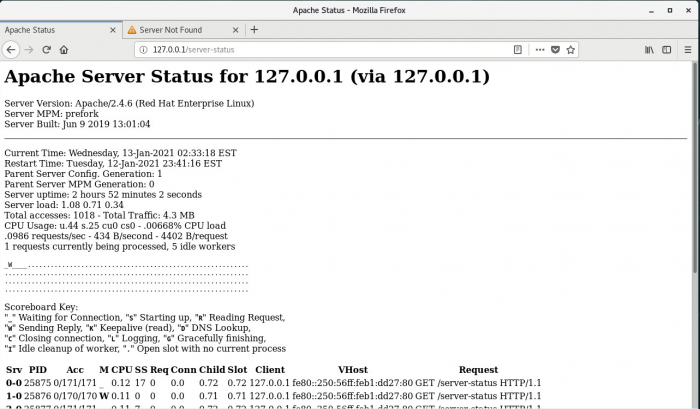This screenshot has width=700, height=409.
Task: Reload the current page
Action: pos(46,50)
